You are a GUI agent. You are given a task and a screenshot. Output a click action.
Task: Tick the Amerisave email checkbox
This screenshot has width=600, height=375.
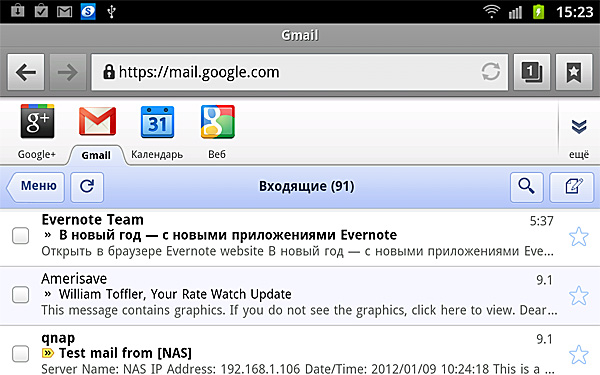(x=20, y=295)
